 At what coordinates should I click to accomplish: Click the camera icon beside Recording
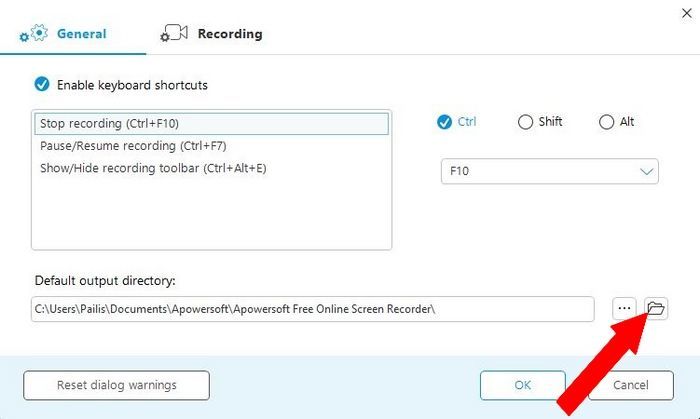pyautogui.click(x=175, y=33)
